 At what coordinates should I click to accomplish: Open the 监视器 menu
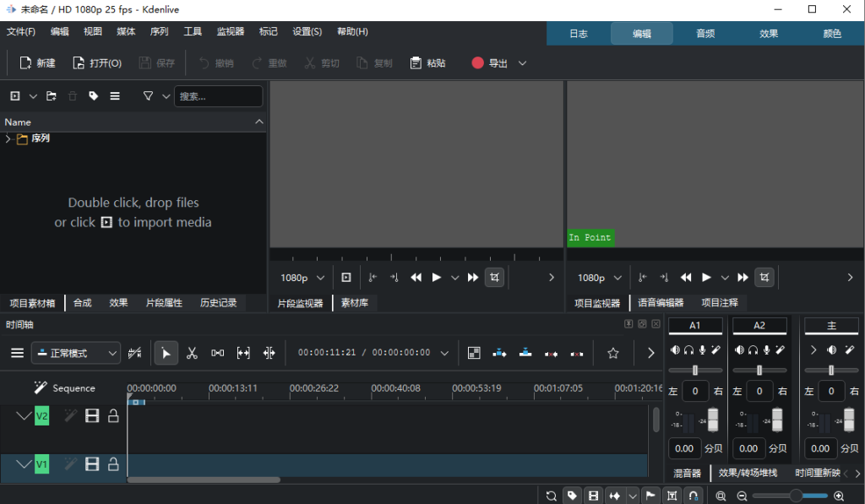click(x=231, y=31)
